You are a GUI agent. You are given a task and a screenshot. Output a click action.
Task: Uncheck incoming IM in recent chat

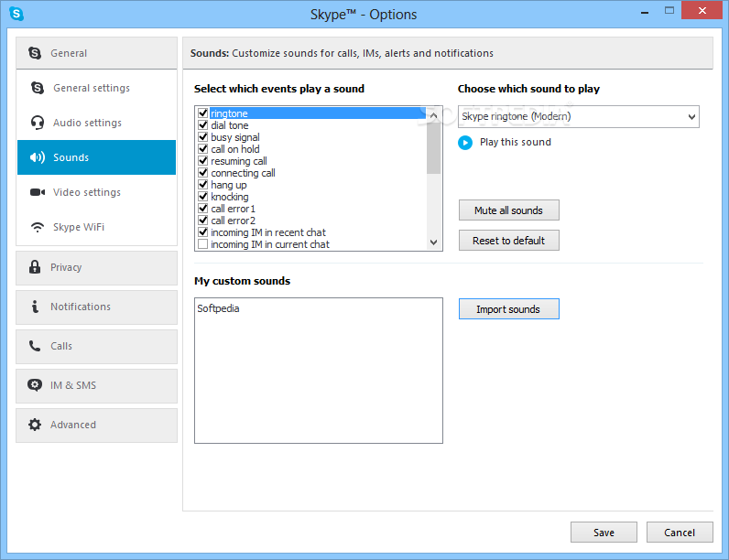point(202,232)
